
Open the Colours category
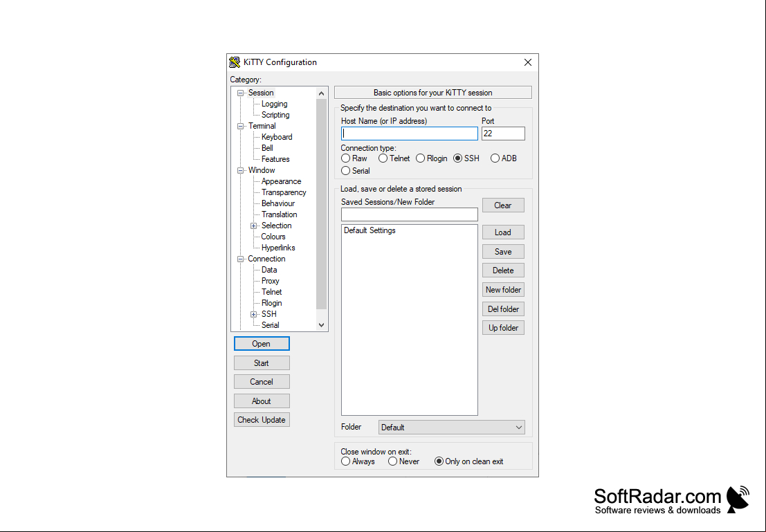[273, 237]
